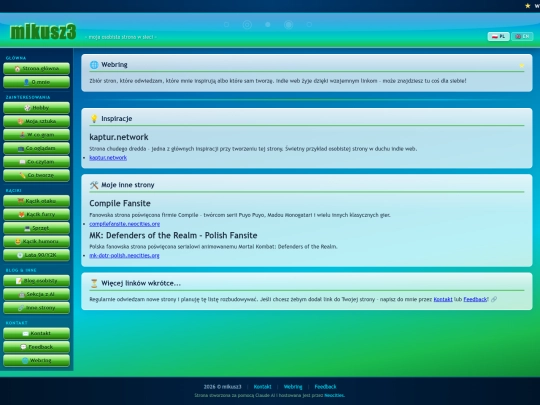Open Feedback from the sidebar

click(x=37, y=347)
